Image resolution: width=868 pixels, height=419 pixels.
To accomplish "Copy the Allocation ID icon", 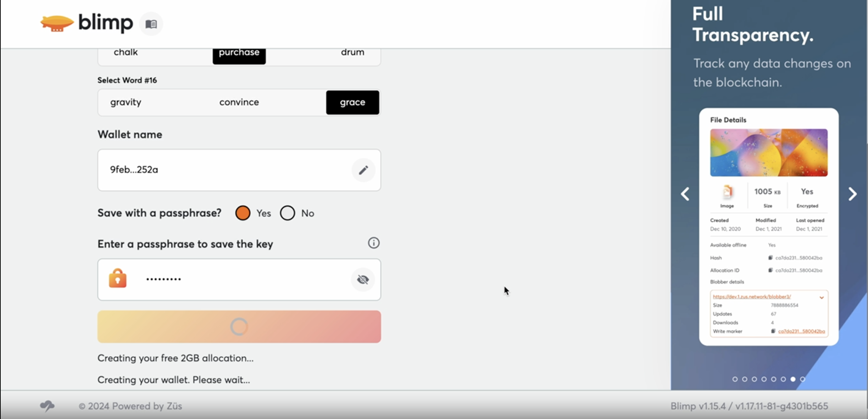I will (770, 270).
